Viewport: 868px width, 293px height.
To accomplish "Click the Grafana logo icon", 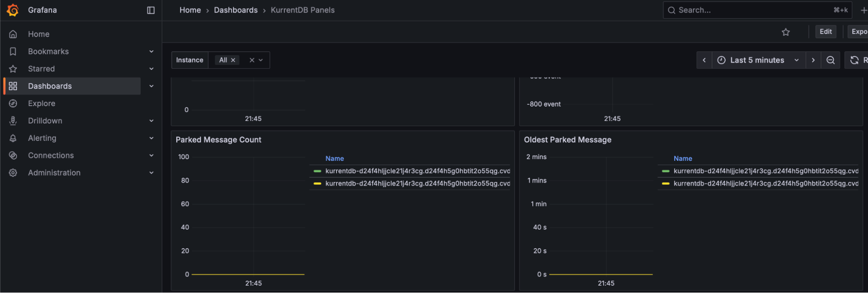I will click(13, 10).
